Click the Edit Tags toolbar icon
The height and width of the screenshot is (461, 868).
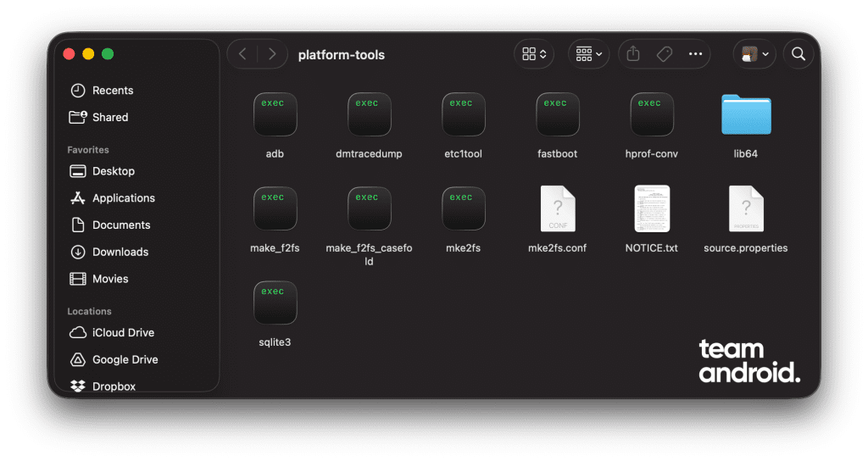coord(665,54)
